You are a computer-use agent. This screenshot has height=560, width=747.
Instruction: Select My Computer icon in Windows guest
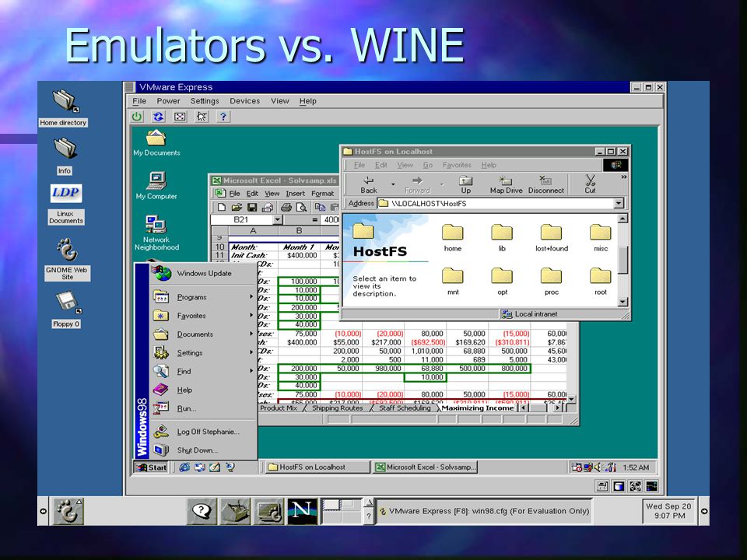click(x=156, y=186)
